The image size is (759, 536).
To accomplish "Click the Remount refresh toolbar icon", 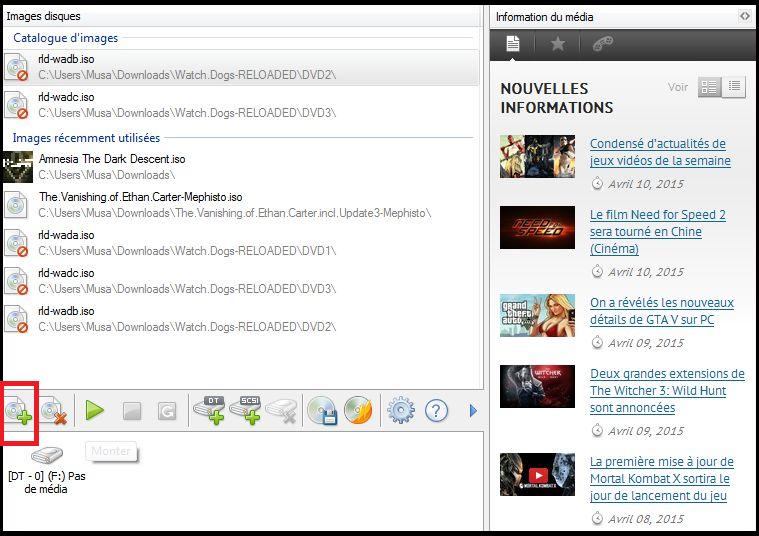I will 167,411.
